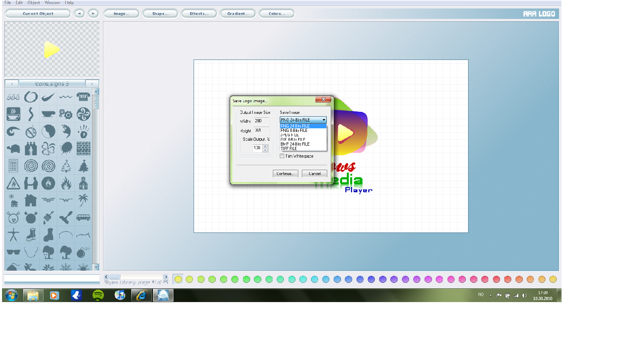Open the Effects... settings button
Viewport: 644px width, 362px height.
(x=199, y=14)
